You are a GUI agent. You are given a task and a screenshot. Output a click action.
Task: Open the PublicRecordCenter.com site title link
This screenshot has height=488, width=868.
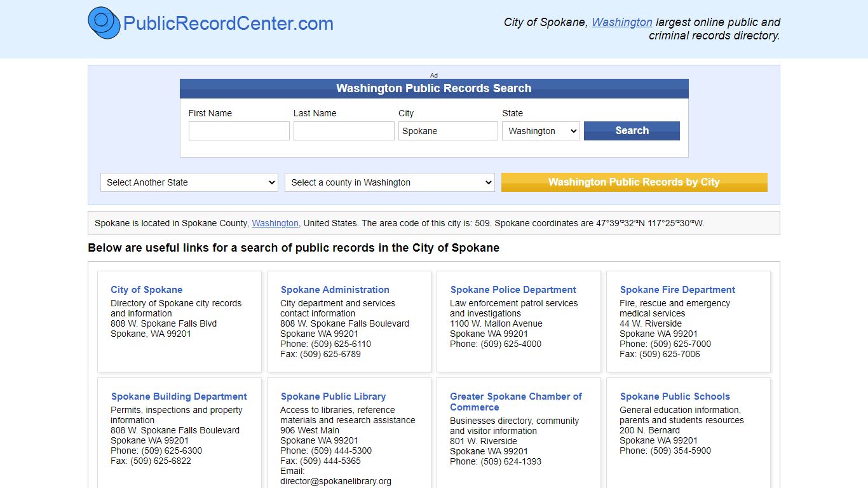tap(228, 24)
